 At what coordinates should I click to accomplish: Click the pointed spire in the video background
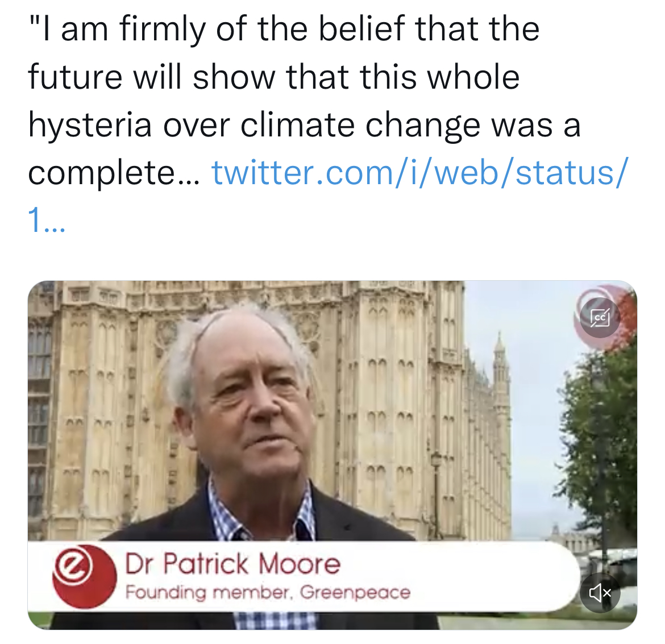(500, 365)
